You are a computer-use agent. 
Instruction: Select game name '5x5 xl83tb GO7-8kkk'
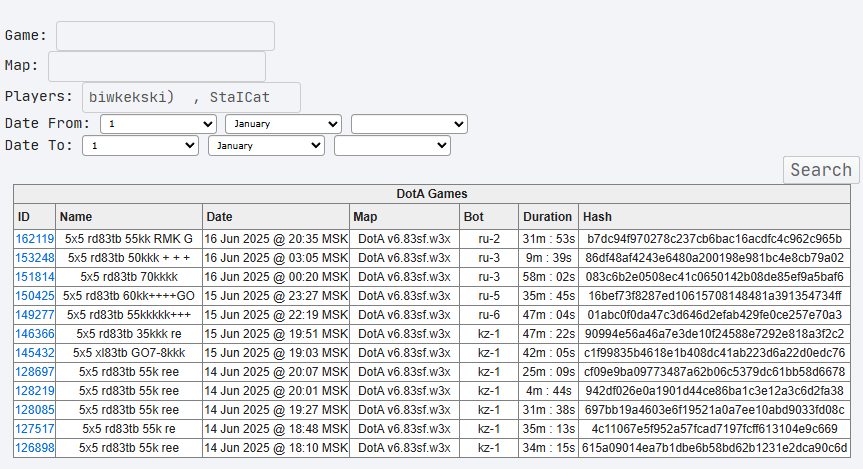129,353
